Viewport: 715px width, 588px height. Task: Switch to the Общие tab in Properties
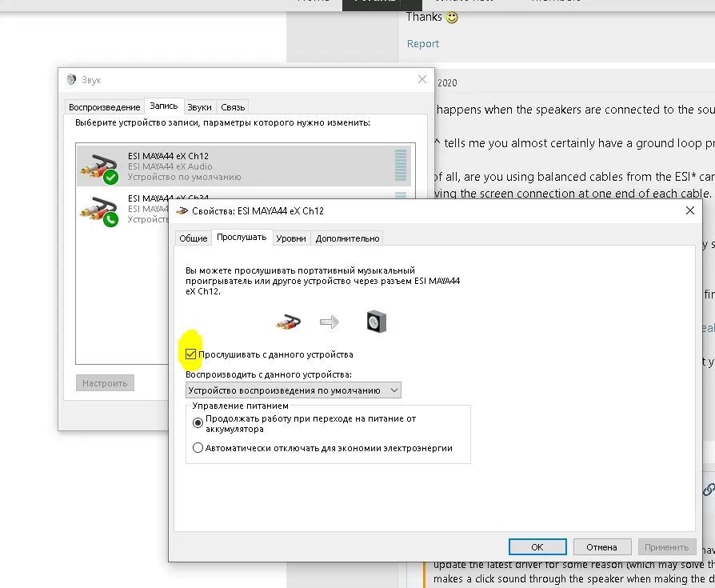tap(193, 238)
